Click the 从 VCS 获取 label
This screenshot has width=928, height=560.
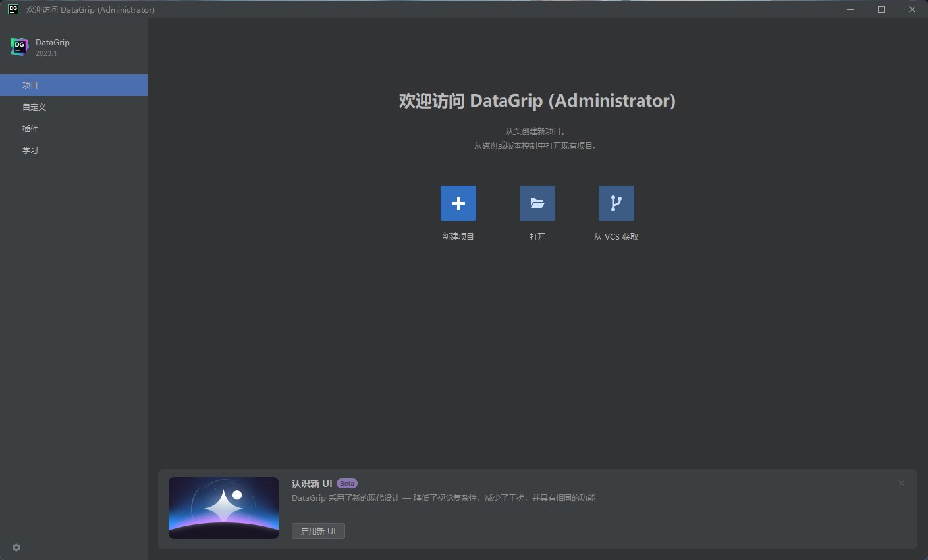pyautogui.click(x=616, y=236)
